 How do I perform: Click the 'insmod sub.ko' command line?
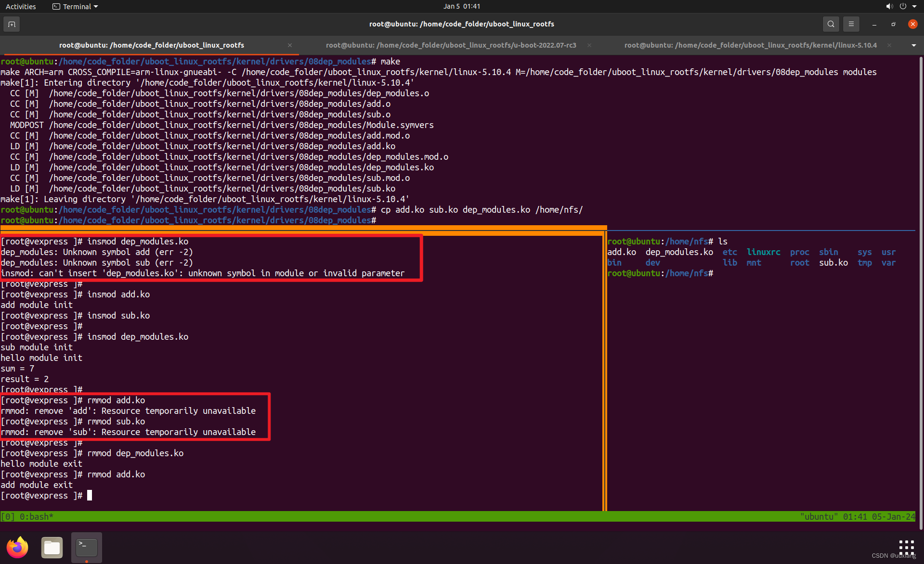click(x=75, y=316)
